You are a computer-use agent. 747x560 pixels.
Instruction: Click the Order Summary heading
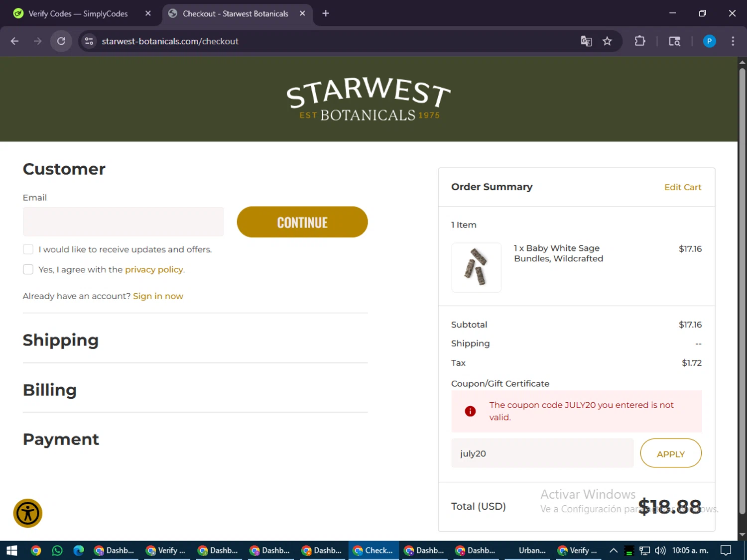click(x=492, y=187)
